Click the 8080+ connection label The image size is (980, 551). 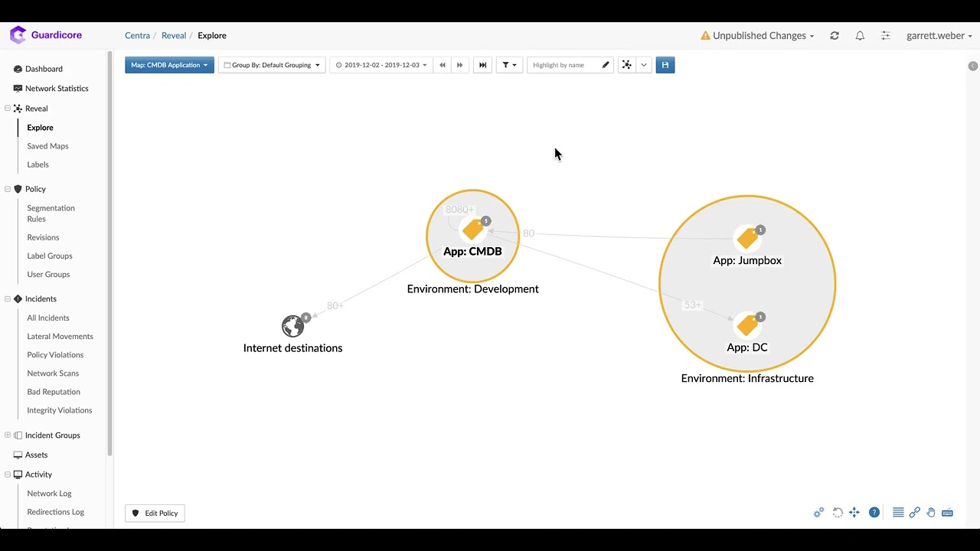[459, 210]
